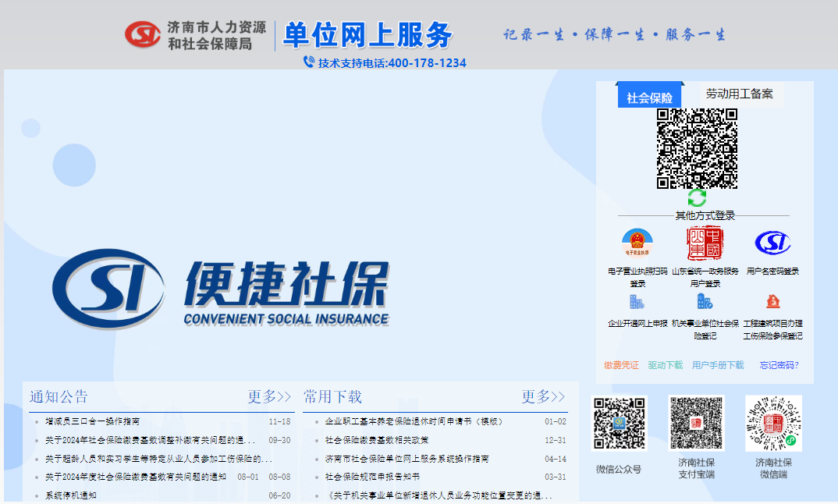Click the 微信公众号 QR code

(x=619, y=424)
